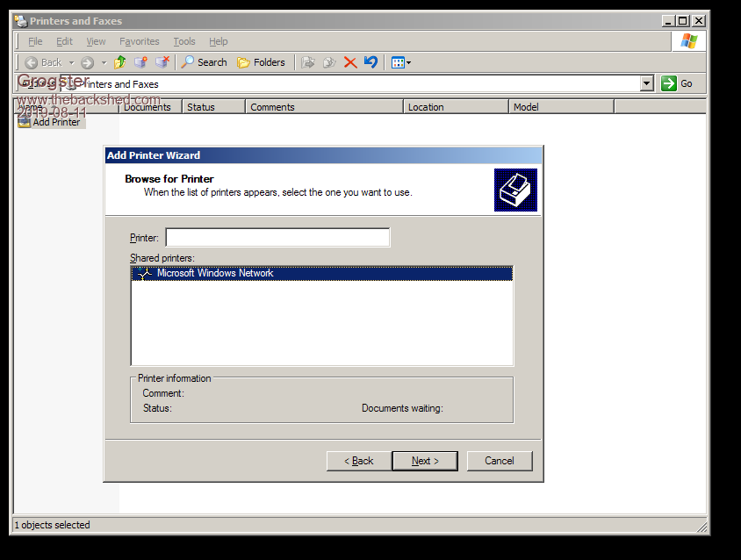Expand the address bar dropdown arrow
The height and width of the screenshot is (560, 741).
[x=647, y=83]
